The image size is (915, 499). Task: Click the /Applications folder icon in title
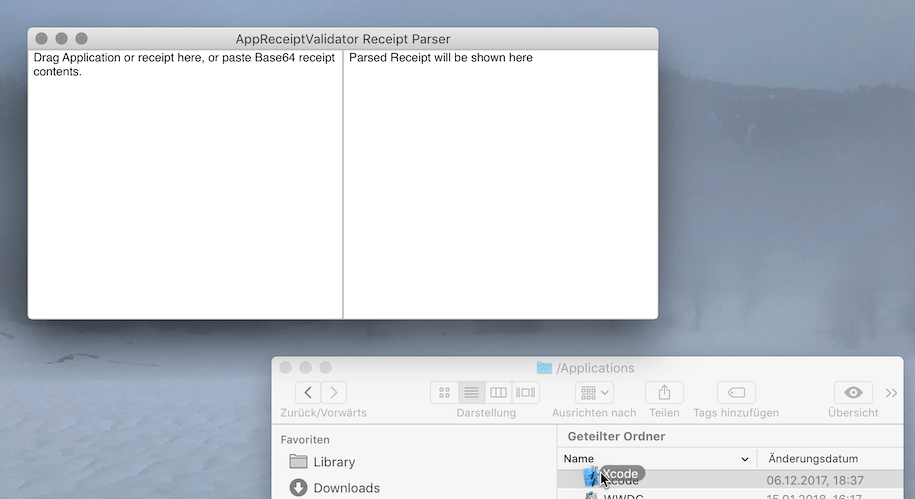click(x=544, y=368)
